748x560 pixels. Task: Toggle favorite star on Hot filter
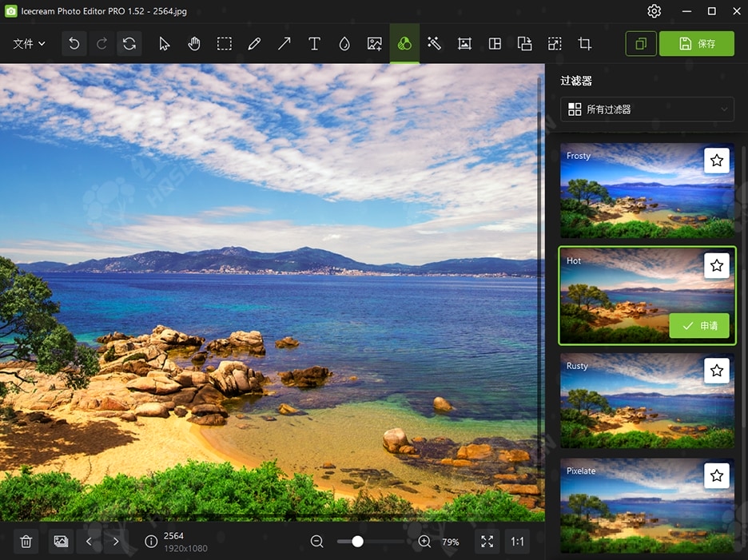point(716,265)
